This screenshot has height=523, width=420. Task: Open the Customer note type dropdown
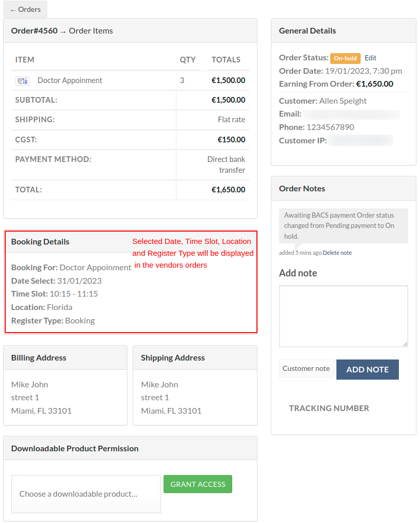coord(306,368)
